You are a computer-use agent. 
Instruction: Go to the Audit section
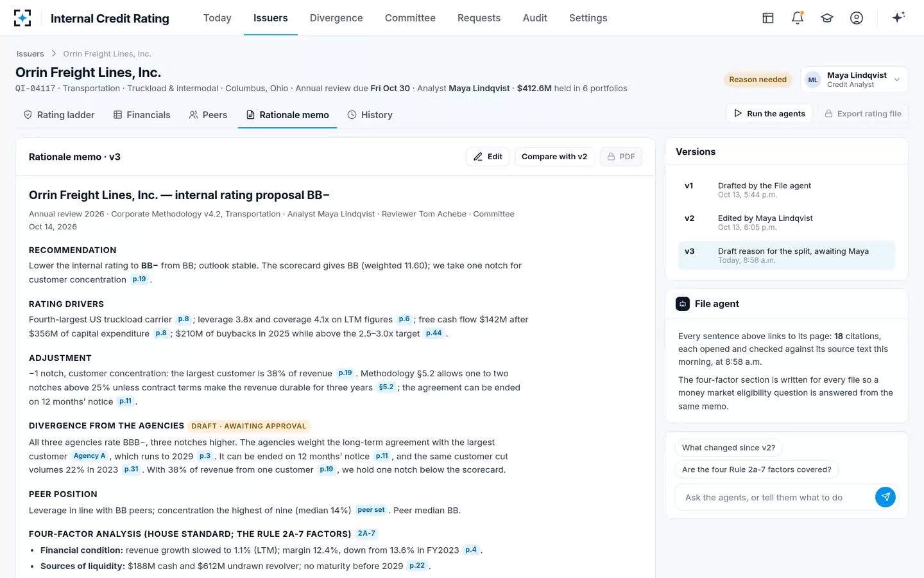[x=535, y=18]
